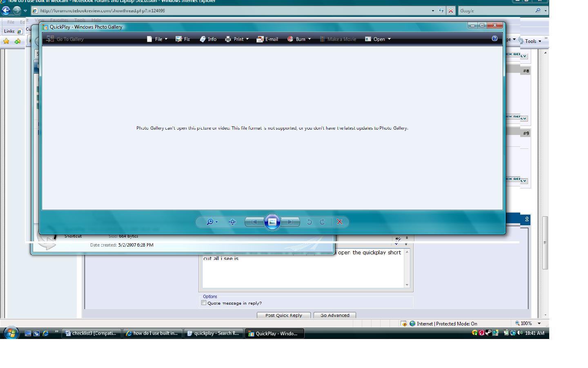Screen dimensions: 588x368
Task: Click the Fix toolbar button
Action: click(x=183, y=39)
